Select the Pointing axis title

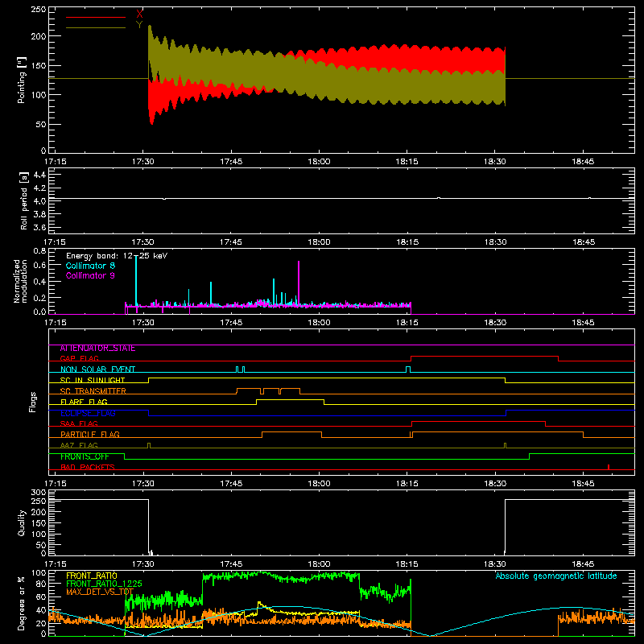click(x=22, y=80)
